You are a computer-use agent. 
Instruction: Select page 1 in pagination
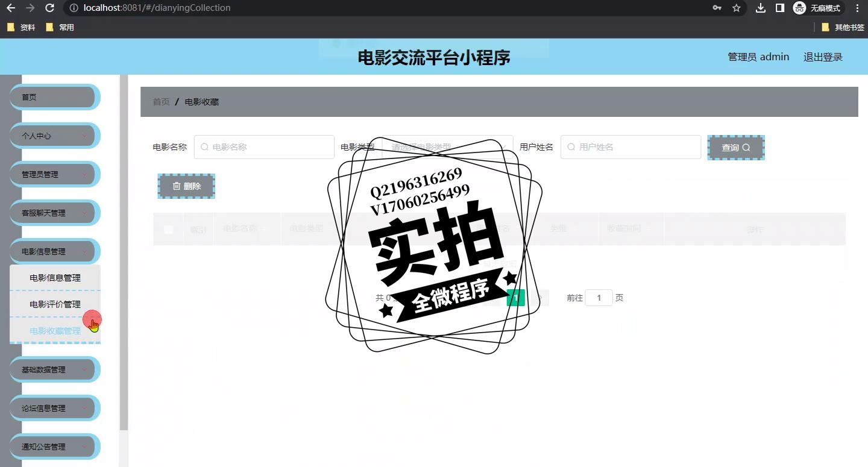(x=516, y=298)
